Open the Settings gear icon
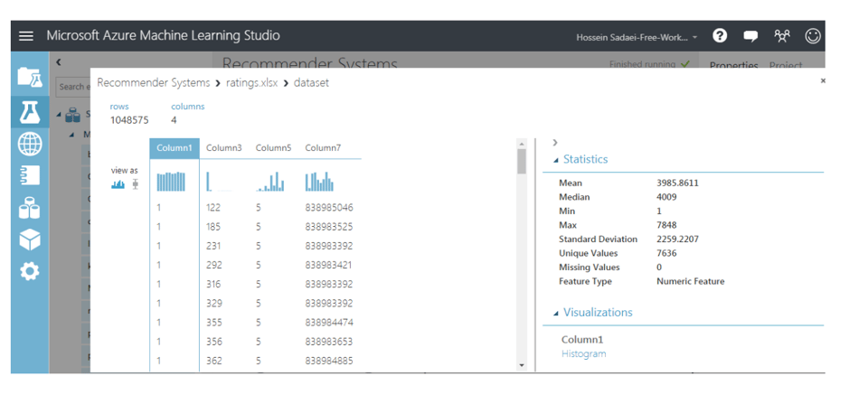This screenshot has width=868, height=395. 30,270
